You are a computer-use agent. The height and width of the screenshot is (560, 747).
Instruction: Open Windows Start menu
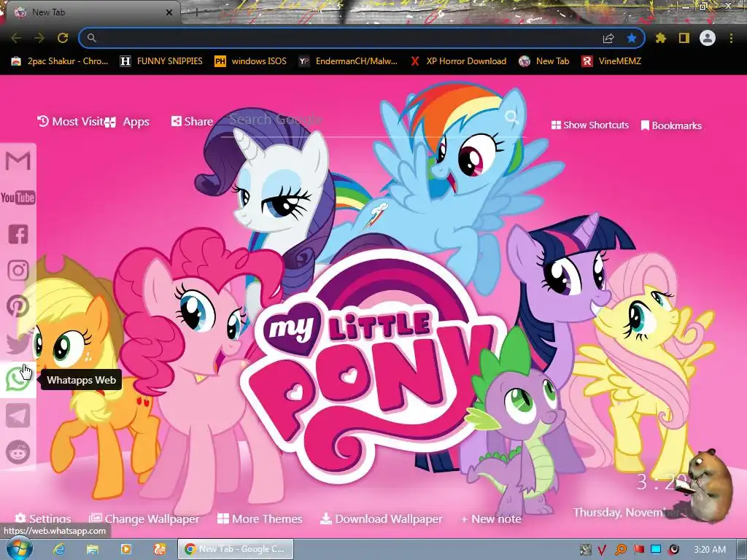[19, 548]
